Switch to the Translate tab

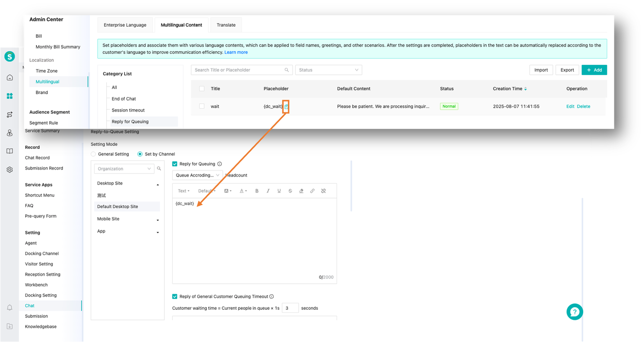[226, 25]
